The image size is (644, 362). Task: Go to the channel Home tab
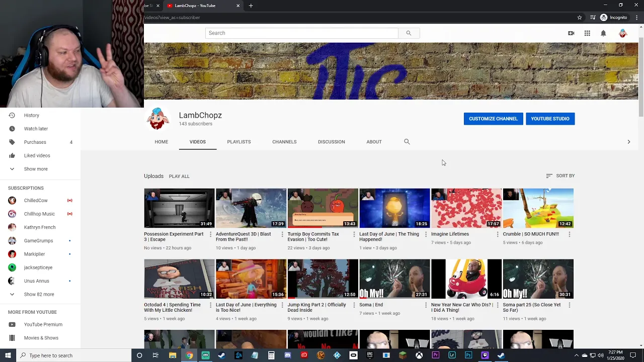click(x=162, y=142)
